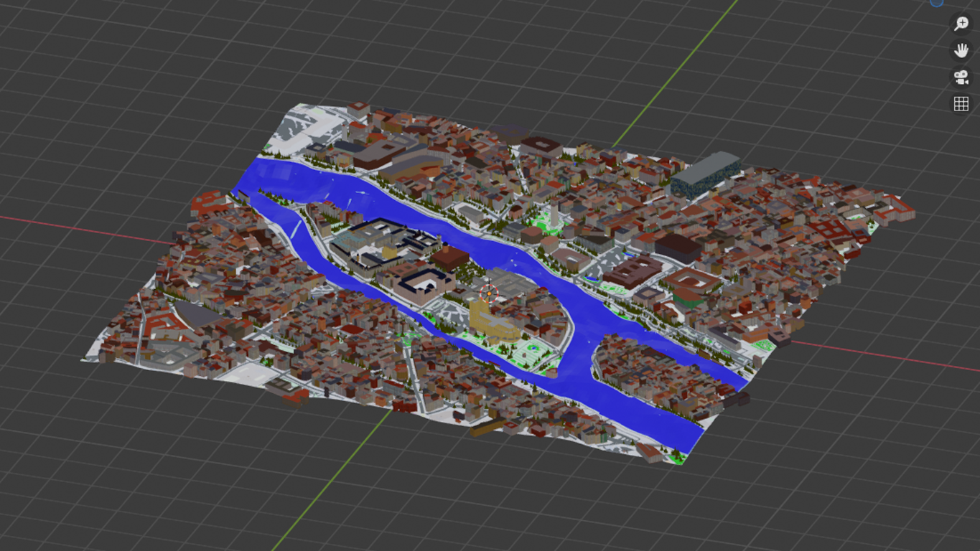Click the green Y axis line above the city
Screen dimensions: 980x551
pos(675,72)
